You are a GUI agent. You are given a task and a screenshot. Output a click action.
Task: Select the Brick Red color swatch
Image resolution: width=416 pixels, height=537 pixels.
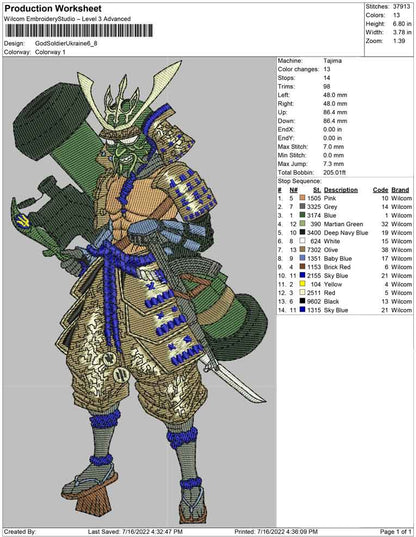(302, 267)
